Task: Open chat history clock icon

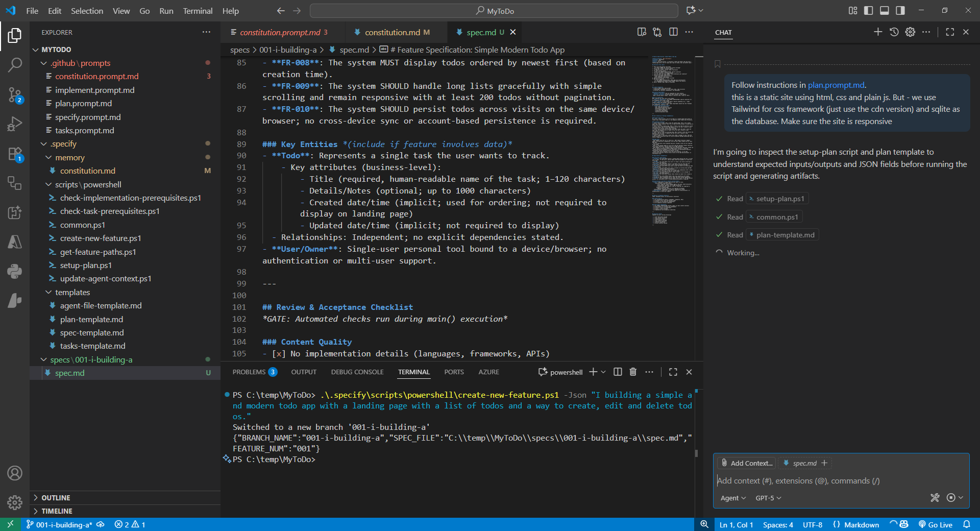Action: coord(894,32)
